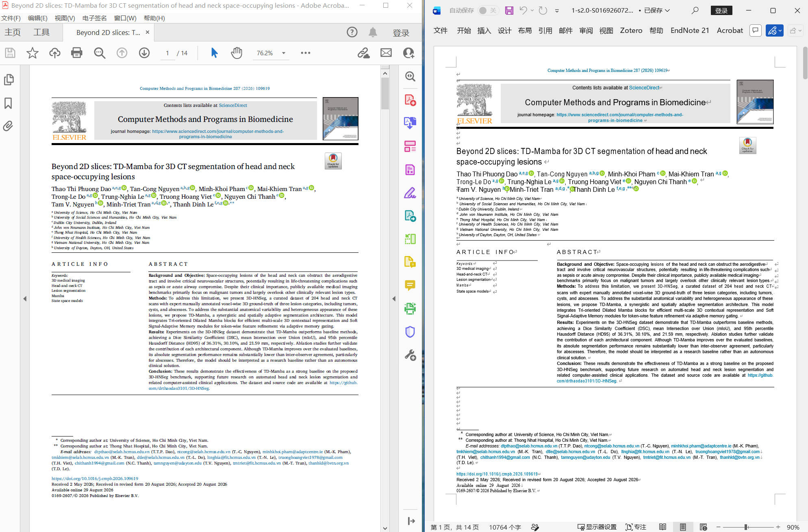Open the attachments paperclip panel
This screenshot has height=532, width=808.
point(8,126)
